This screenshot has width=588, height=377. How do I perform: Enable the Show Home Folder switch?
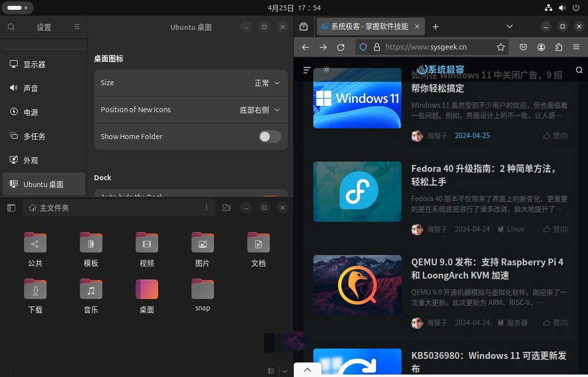[270, 137]
